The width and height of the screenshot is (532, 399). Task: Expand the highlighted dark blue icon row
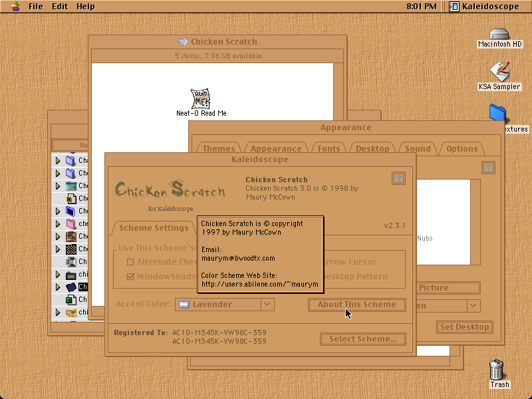[x=58, y=287]
